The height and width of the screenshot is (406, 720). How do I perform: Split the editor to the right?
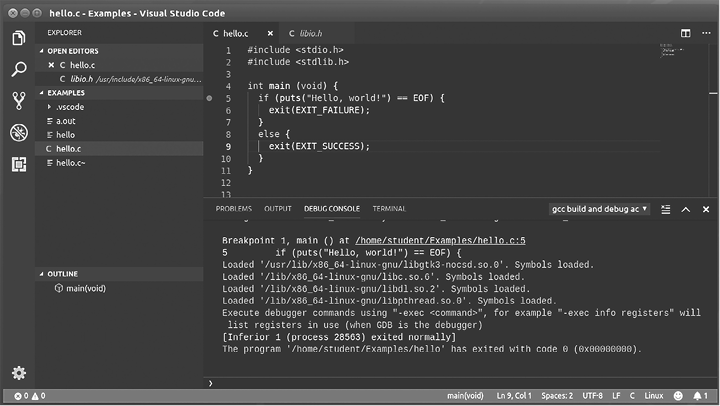pyautogui.click(x=686, y=33)
